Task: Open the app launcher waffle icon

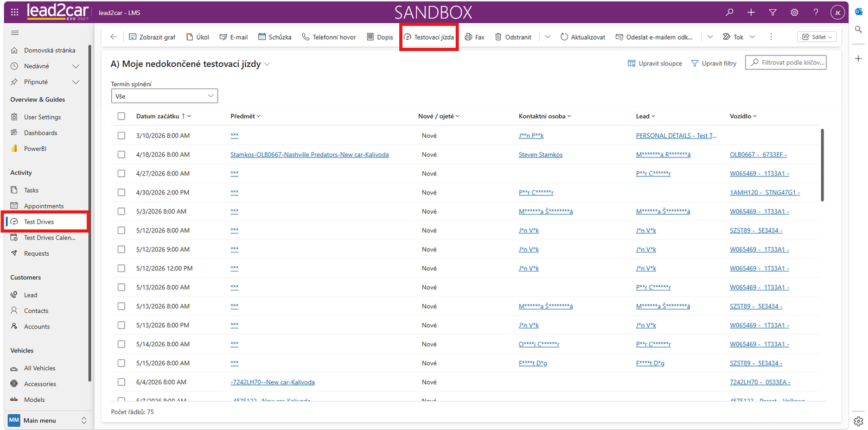Action: tap(15, 12)
